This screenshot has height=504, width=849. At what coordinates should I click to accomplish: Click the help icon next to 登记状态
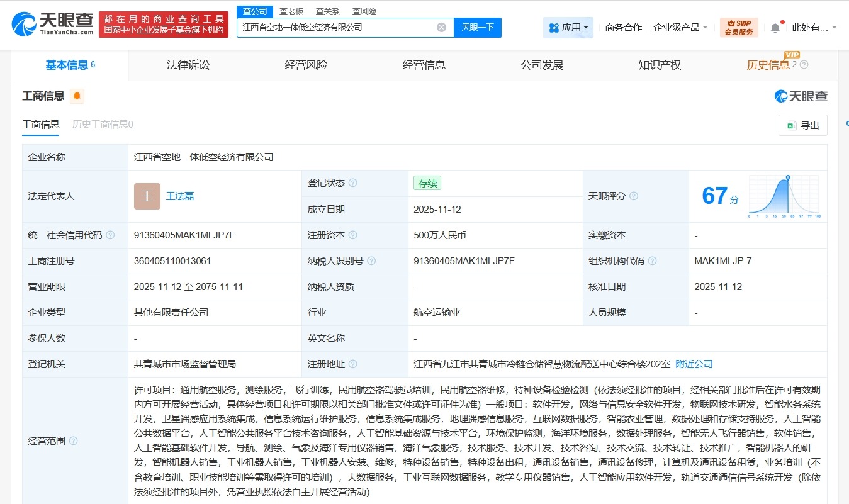tap(354, 182)
